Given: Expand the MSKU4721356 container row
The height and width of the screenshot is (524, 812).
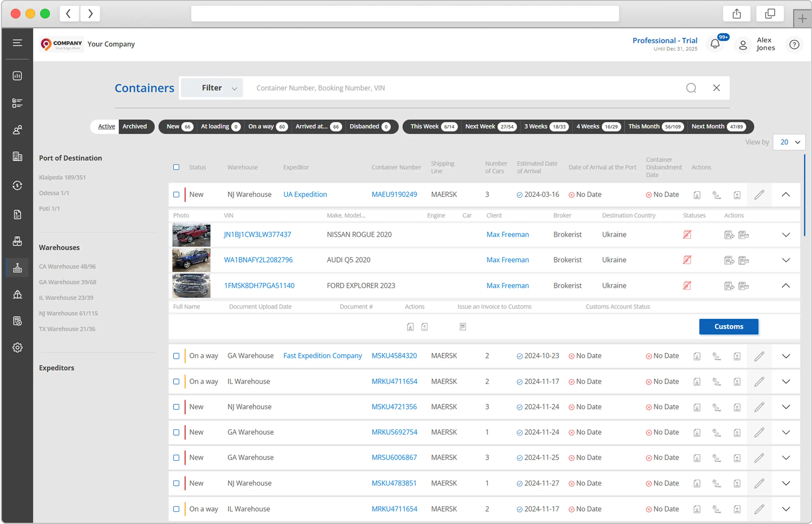Looking at the screenshot, I should 786,407.
